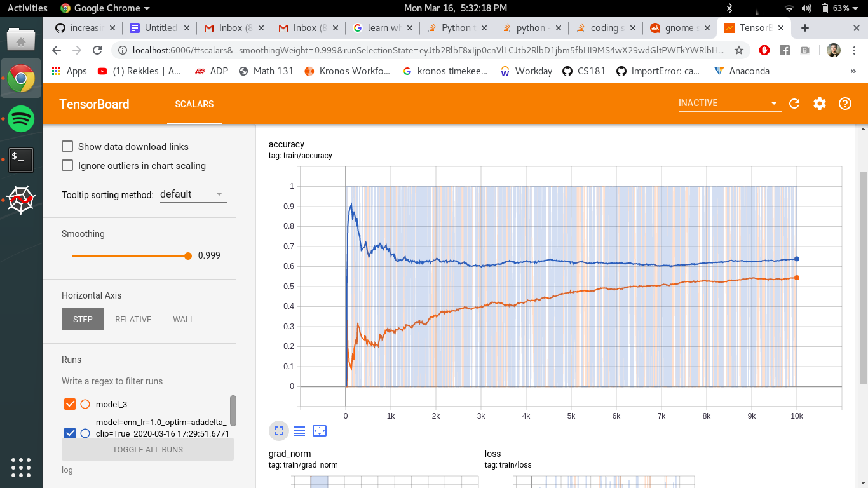This screenshot has height=488, width=868.
Task: Toggle y-axis log scale for accuracy chart
Action: 299,431
